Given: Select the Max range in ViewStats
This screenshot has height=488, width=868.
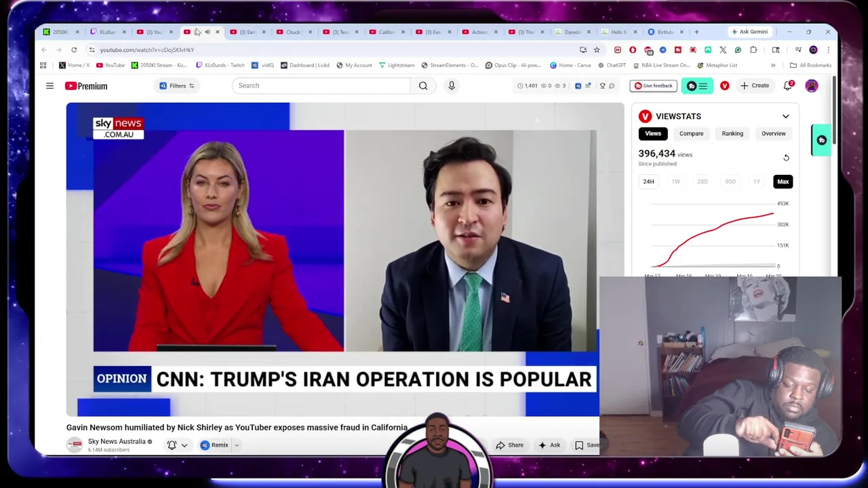Looking at the screenshot, I should (783, 182).
